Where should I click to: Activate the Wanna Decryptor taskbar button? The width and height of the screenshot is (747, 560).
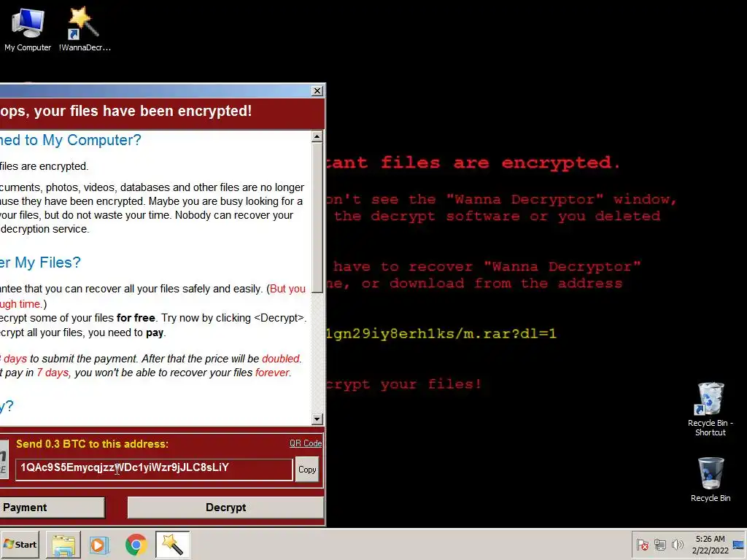pyautogui.click(x=172, y=545)
